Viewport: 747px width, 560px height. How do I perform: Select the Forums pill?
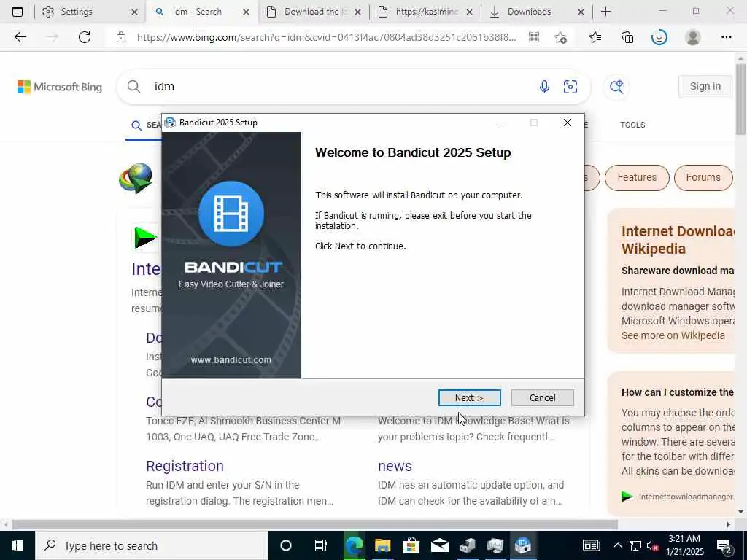[703, 177]
